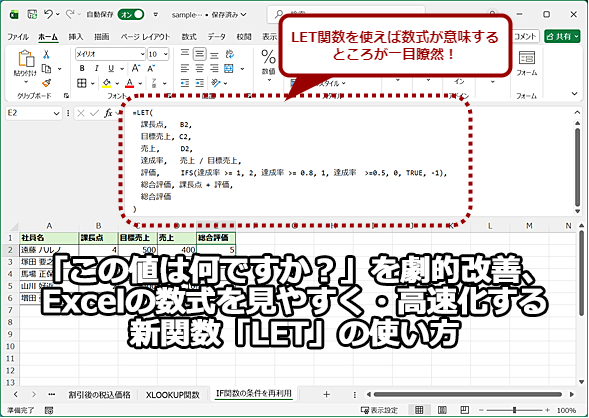Click the Center horizontally icon
The image size is (589, 418).
199,68
